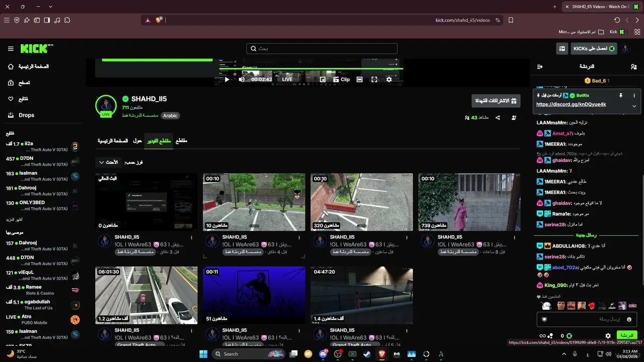Open Browse in the sidebar

(19, 82)
